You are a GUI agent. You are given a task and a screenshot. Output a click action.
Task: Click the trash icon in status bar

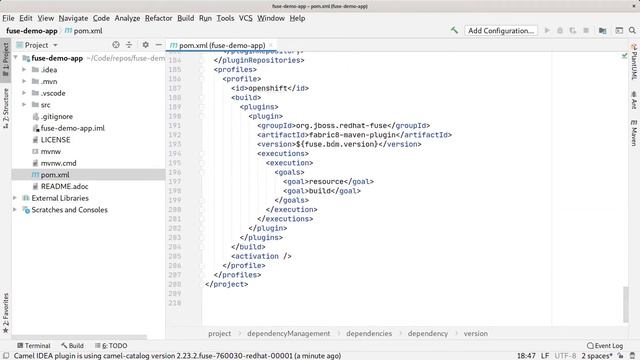click(x=632, y=356)
